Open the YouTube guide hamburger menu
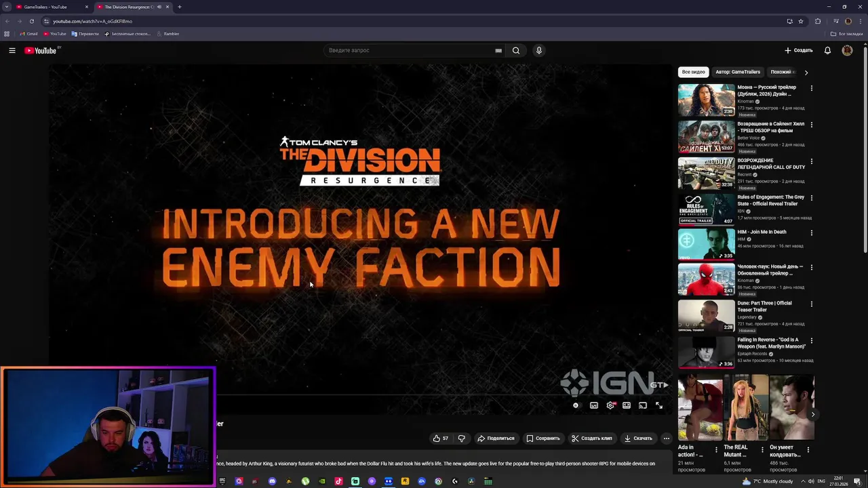This screenshot has height=488, width=868. pyautogui.click(x=12, y=50)
